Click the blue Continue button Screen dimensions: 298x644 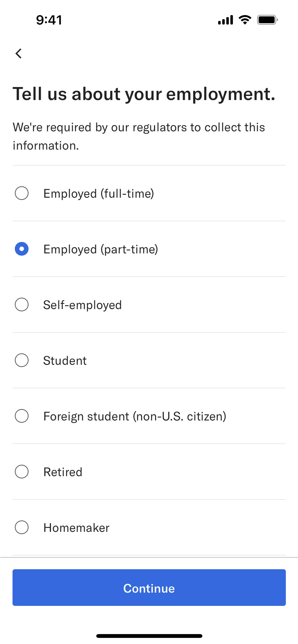click(149, 588)
